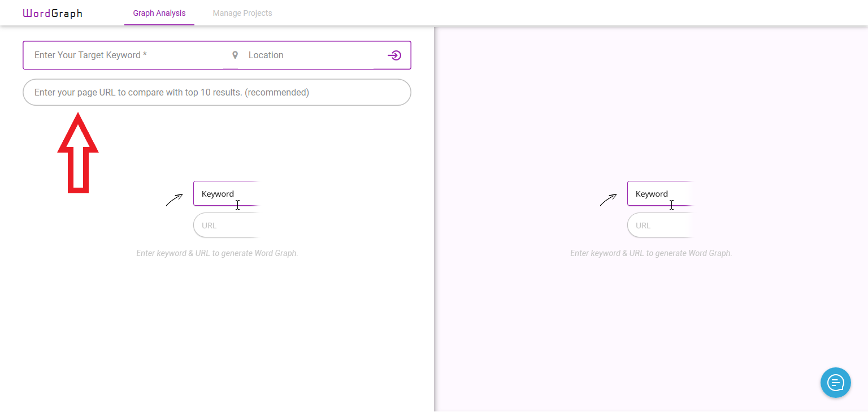Open the chat support bubble
This screenshot has width=868, height=412.
click(x=836, y=383)
